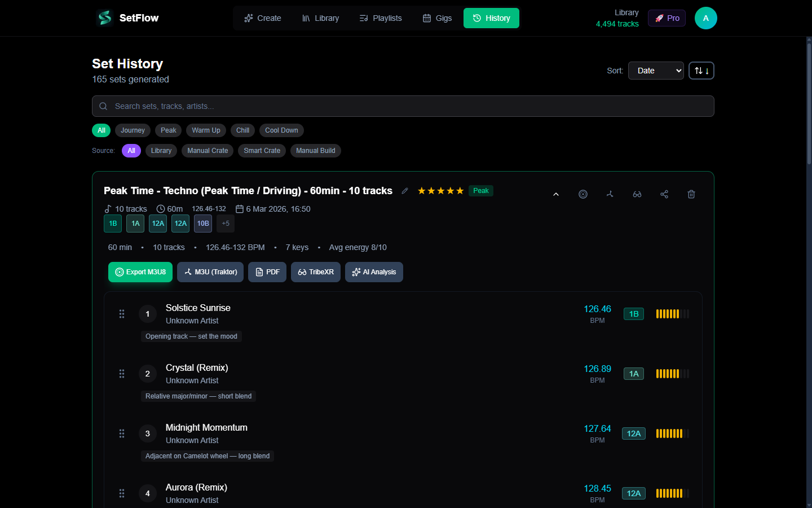Screen dimensions: 812x508
Task: Grab drag handle for Solstice Sunrise
Action: (x=122, y=314)
